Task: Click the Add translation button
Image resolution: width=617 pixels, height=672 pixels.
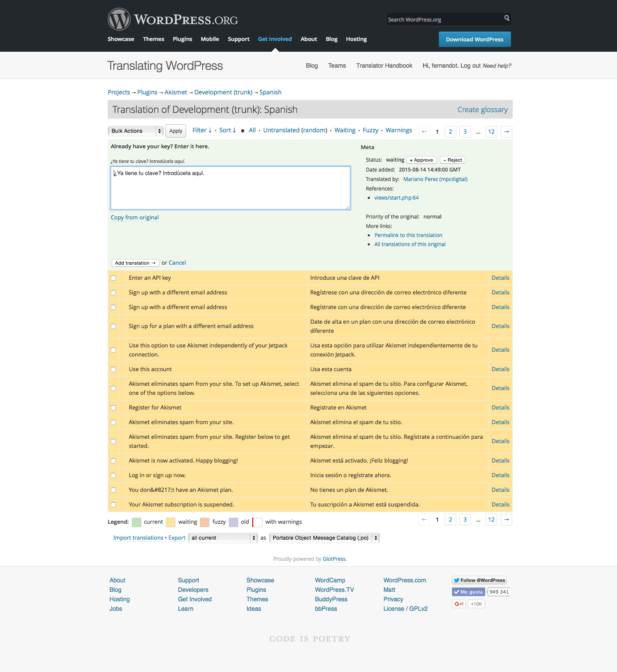Action: pos(135,263)
